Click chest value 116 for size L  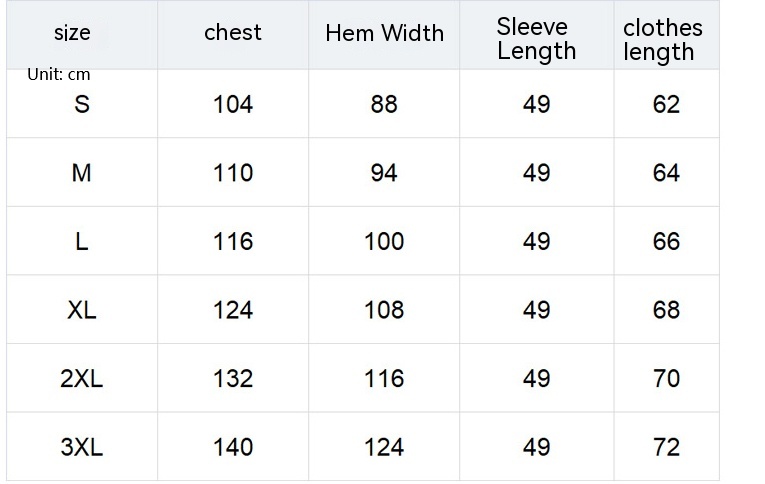[x=233, y=242]
